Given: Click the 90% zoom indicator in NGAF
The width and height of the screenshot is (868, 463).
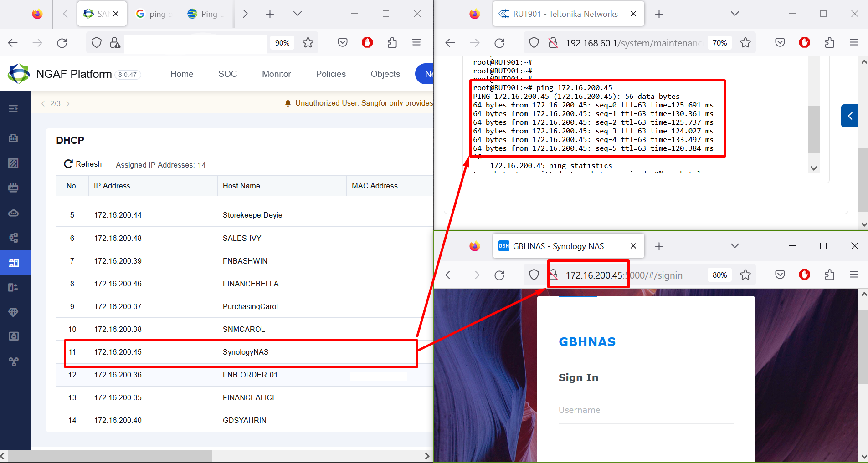Looking at the screenshot, I should (282, 43).
